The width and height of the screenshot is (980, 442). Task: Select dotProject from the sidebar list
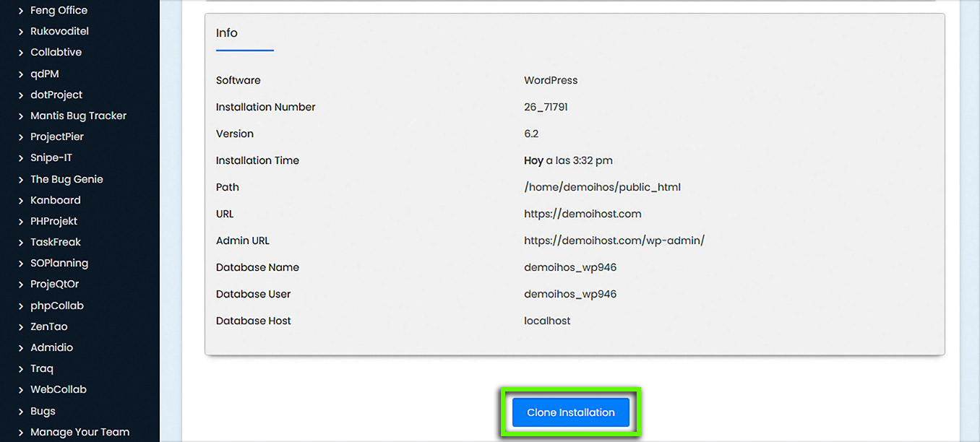(x=56, y=95)
